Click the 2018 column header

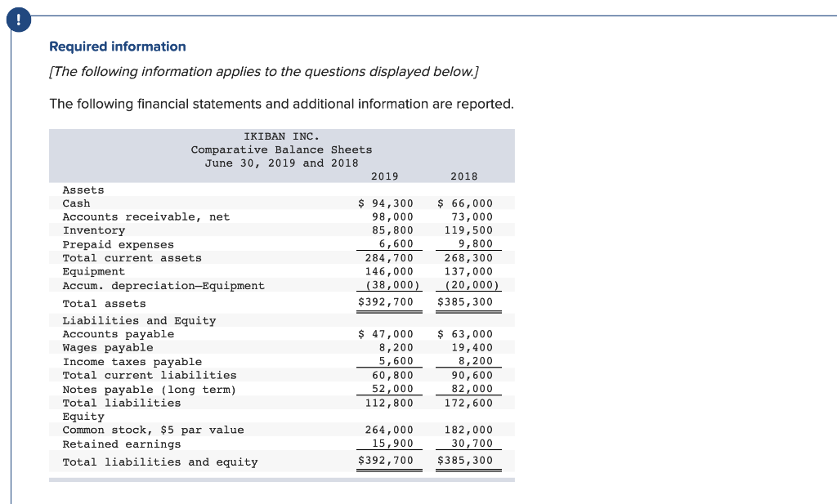[464, 176]
